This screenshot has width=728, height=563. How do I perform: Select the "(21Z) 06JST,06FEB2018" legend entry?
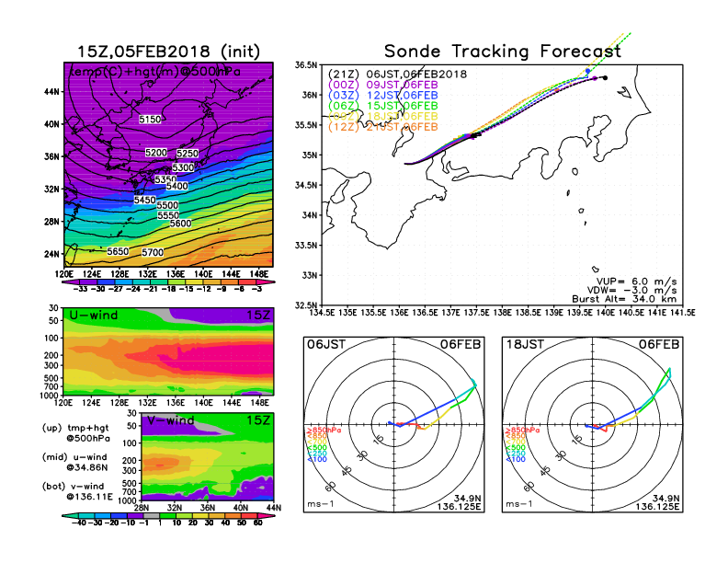point(397,75)
